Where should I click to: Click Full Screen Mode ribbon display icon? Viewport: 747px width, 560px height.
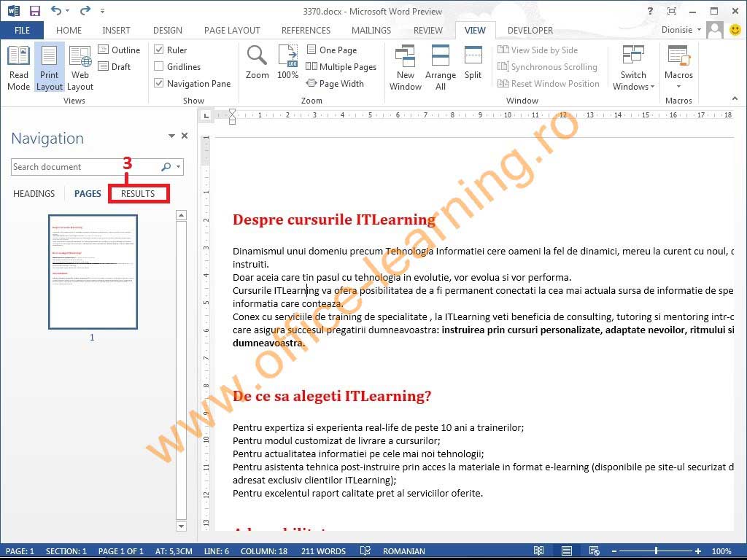(x=672, y=11)
